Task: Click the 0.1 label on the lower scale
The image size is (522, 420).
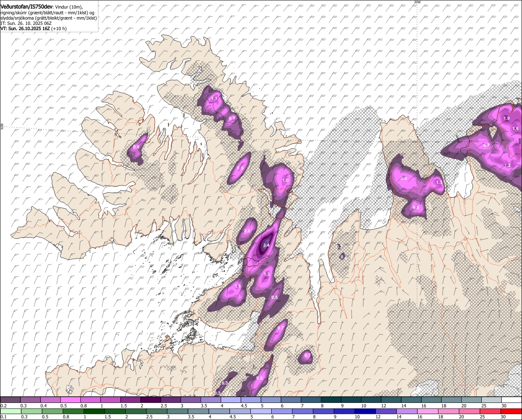Action: point(3,417)
